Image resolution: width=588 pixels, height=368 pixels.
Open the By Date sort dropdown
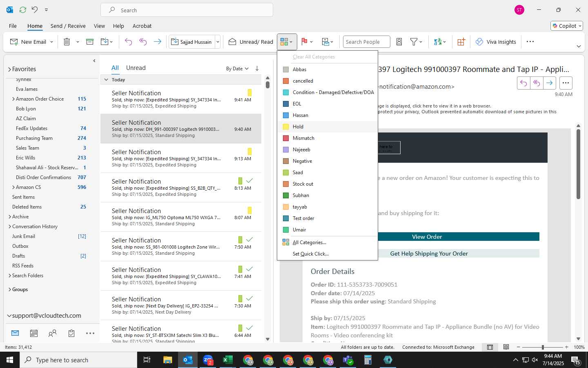point(237,69)
